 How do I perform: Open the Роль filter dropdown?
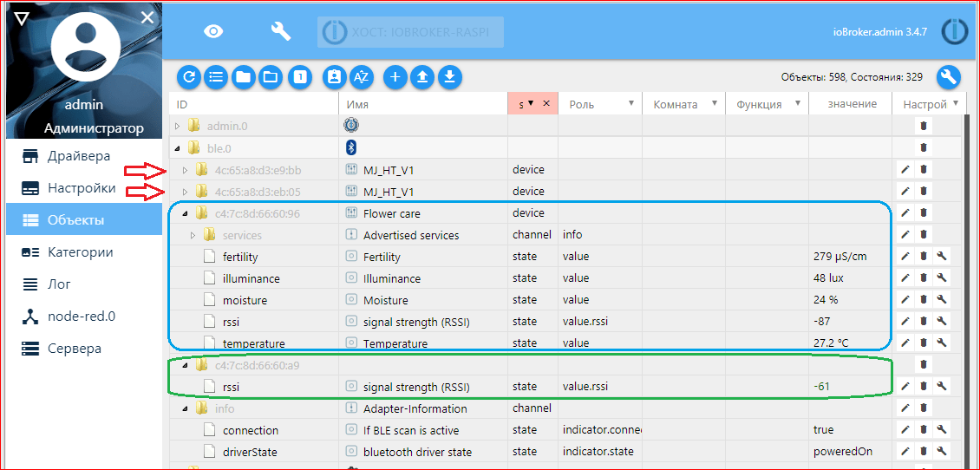coord(631,103)
